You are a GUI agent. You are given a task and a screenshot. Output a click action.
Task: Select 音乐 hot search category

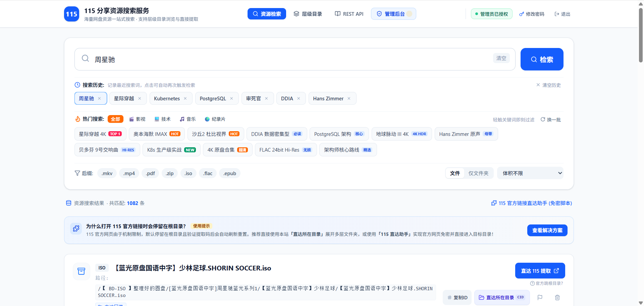pos(187,119)
